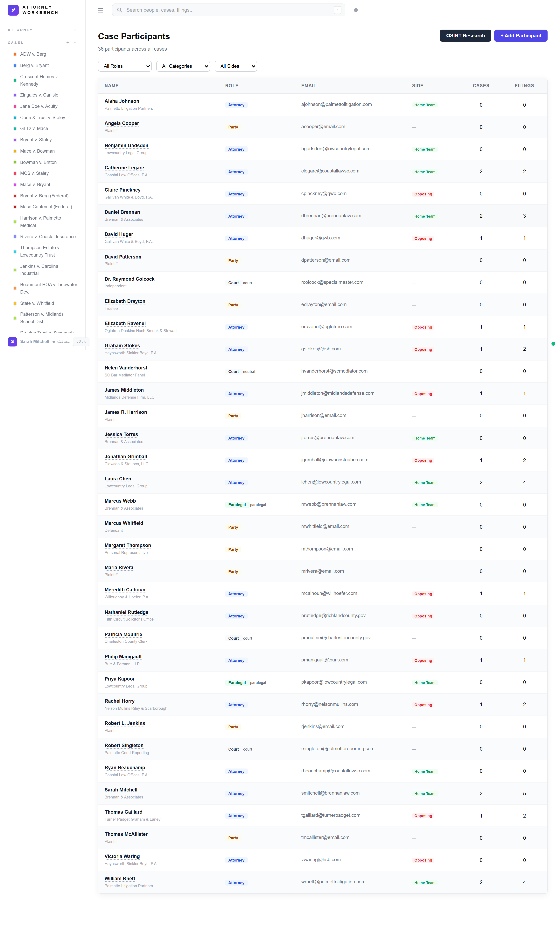Click Sarah Mitchell's avatar initial in the sidebar
This screenshot has height=925, width=560.
[12, 341]
